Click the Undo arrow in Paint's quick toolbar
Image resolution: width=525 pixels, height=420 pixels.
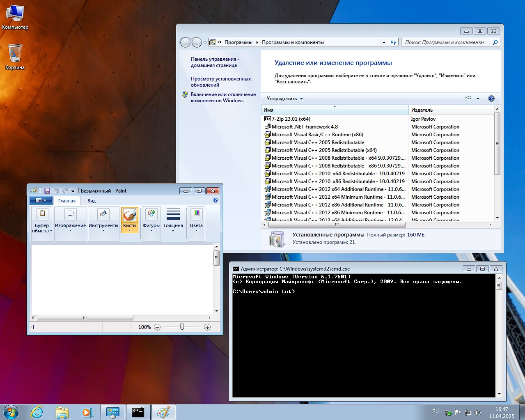[57, 190]
